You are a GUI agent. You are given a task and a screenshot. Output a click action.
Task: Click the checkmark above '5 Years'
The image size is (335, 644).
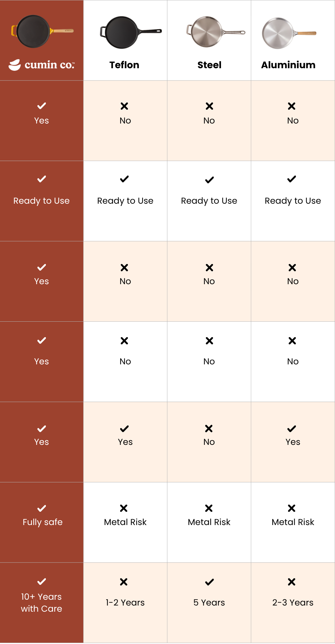(209, 582)
